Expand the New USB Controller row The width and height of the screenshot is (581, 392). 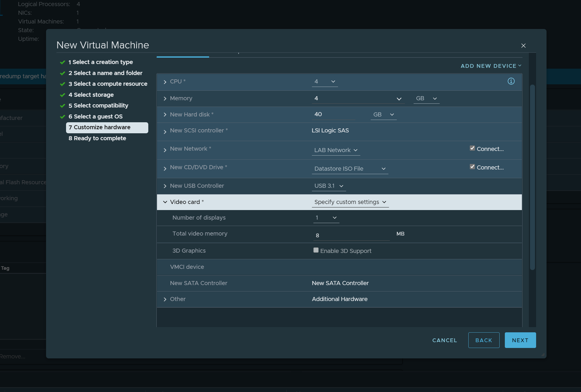point(165,186)
